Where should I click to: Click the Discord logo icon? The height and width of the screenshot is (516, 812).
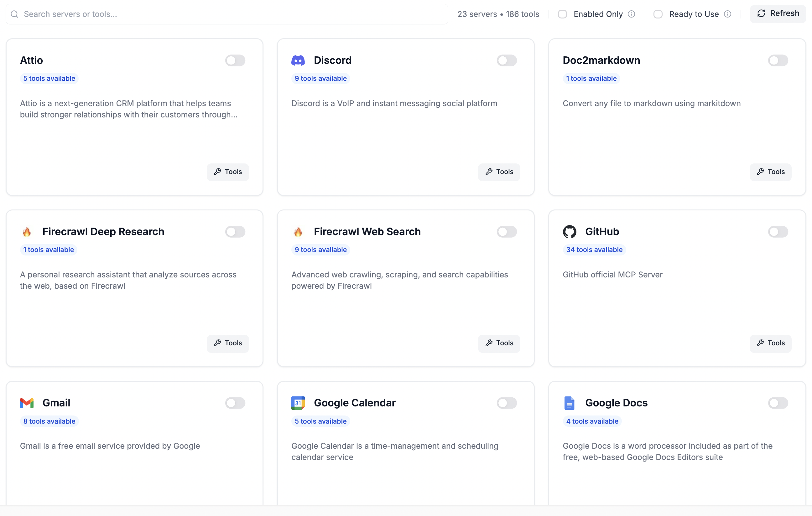tap(298, 60)
